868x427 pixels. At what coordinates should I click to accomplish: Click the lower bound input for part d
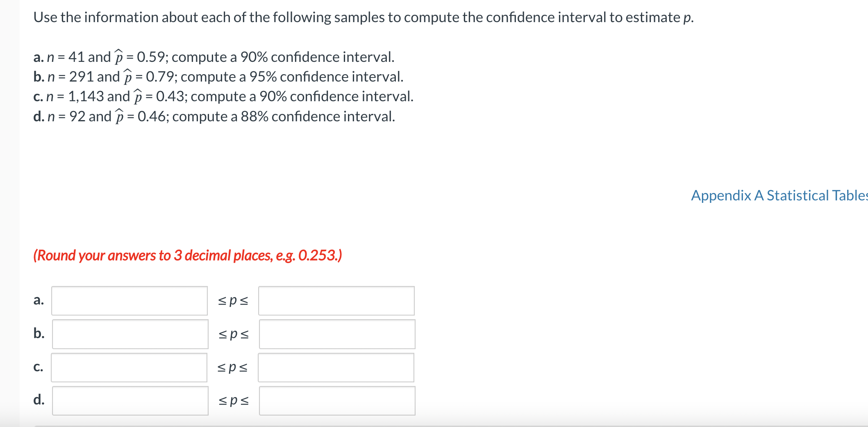coord(129,400)
